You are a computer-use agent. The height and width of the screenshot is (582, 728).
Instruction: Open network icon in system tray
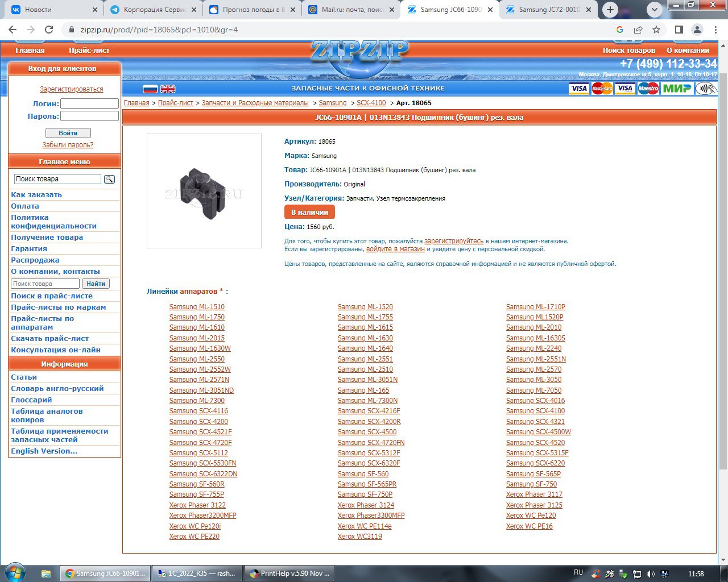[637, 573]
